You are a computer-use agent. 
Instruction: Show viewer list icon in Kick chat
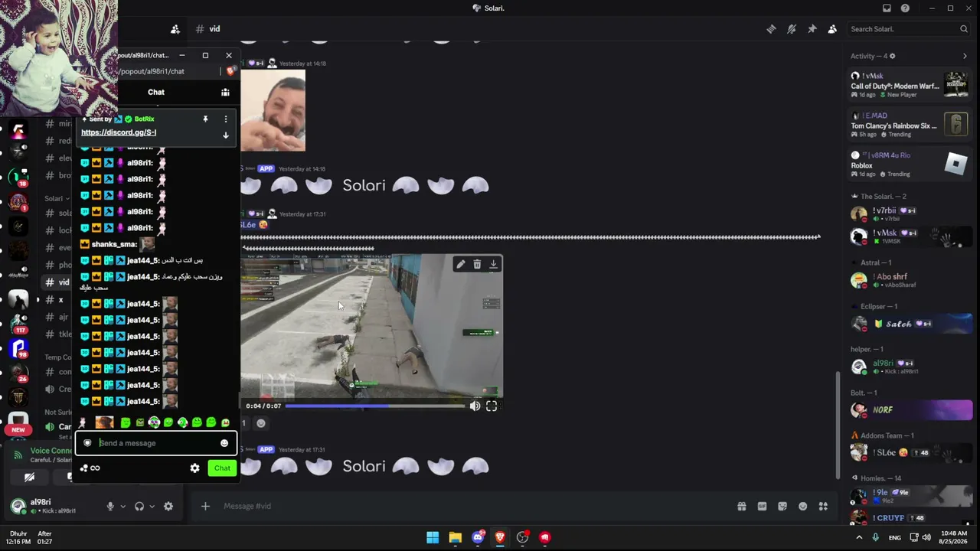point(225,93)
